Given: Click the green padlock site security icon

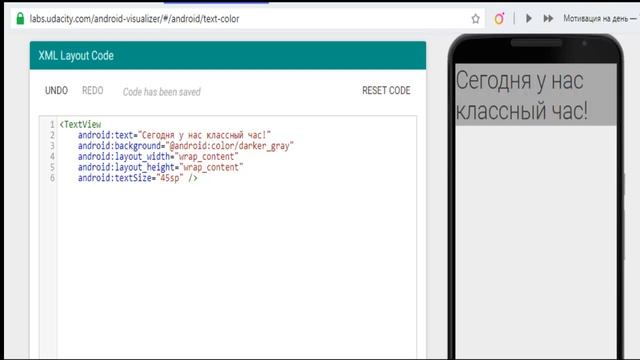Looking at the screenshot, I should tap(20, 18).
